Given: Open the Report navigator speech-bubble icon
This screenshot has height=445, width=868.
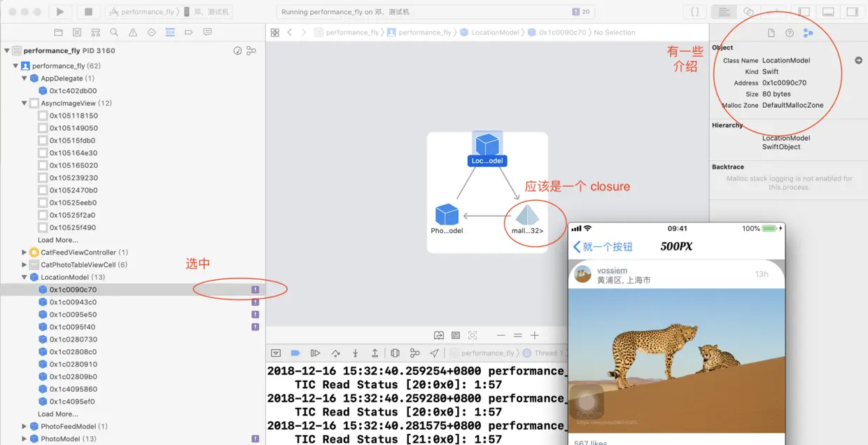Looking at the screenshot, I should [207, 32].
